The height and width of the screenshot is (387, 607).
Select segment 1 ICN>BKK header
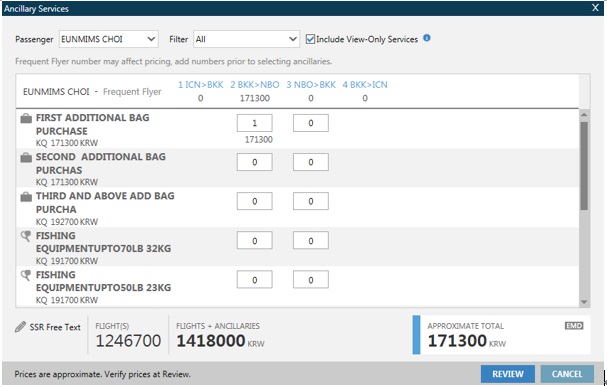201,85
